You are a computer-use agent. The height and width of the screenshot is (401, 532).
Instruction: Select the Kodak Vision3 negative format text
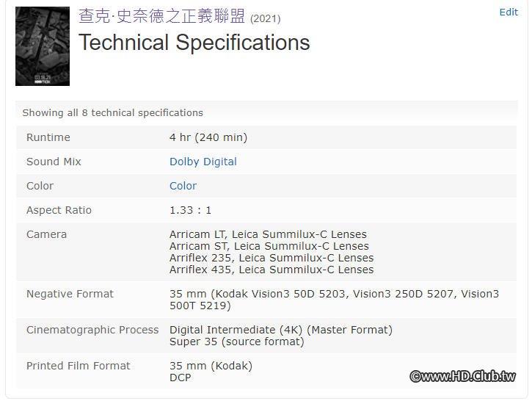click(334, 300)
